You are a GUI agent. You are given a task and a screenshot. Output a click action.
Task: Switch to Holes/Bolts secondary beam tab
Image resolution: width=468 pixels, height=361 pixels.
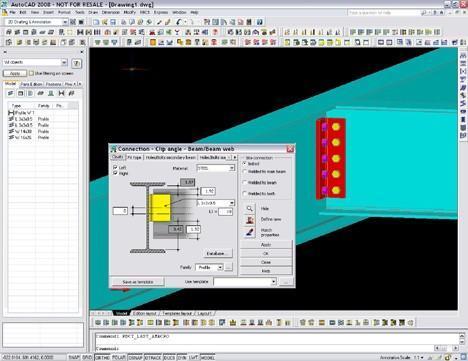point(171,157)
